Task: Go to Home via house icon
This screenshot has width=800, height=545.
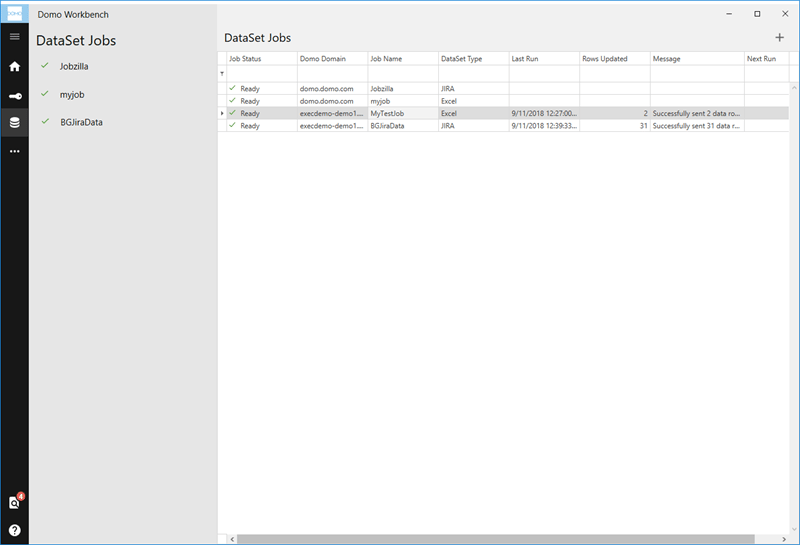Action: (x=15, y=66)
